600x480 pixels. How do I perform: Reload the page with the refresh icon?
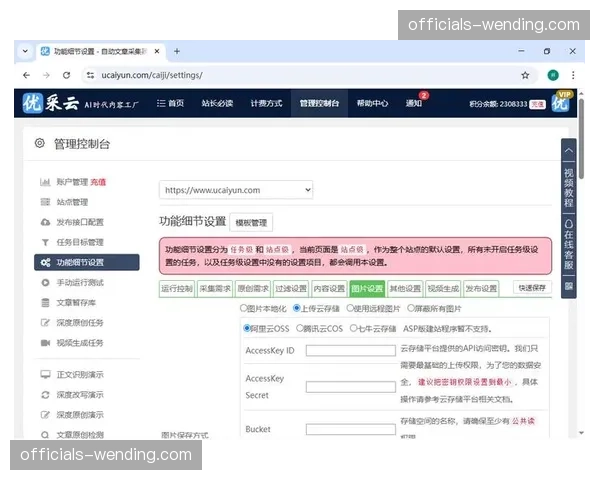pos(67,75)
